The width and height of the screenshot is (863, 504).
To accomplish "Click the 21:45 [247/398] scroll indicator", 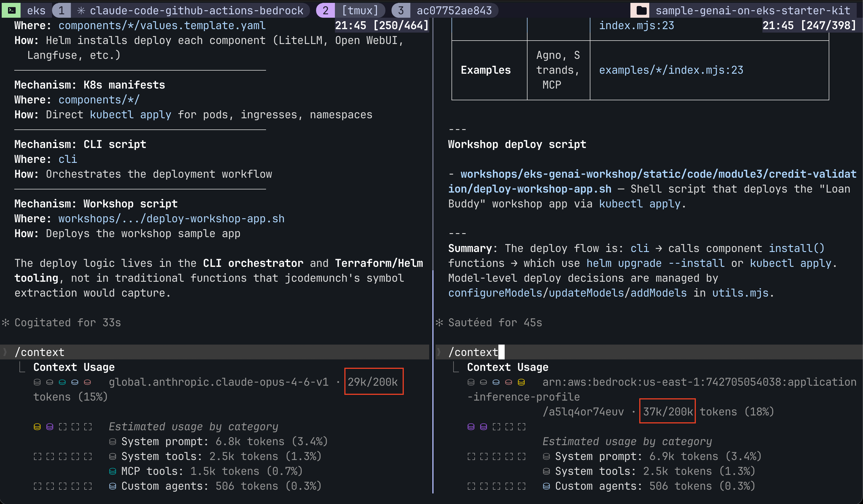I will click(809, 25).
